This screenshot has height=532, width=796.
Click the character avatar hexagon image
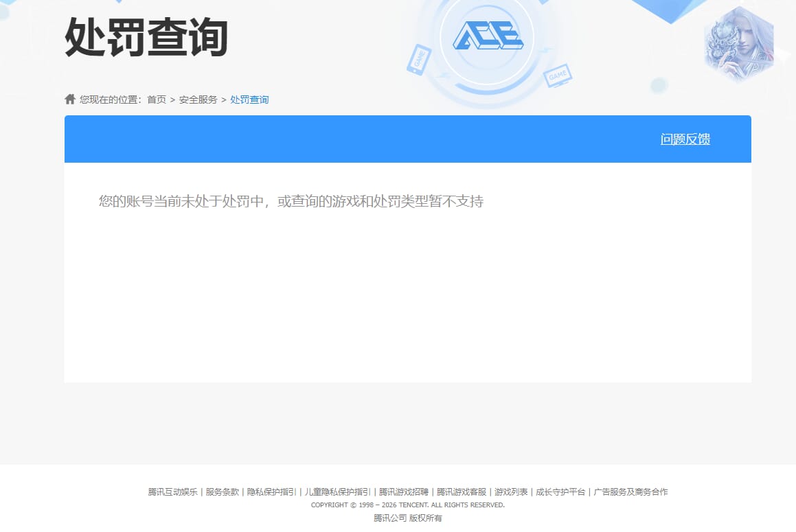click(x=740, y=43)
